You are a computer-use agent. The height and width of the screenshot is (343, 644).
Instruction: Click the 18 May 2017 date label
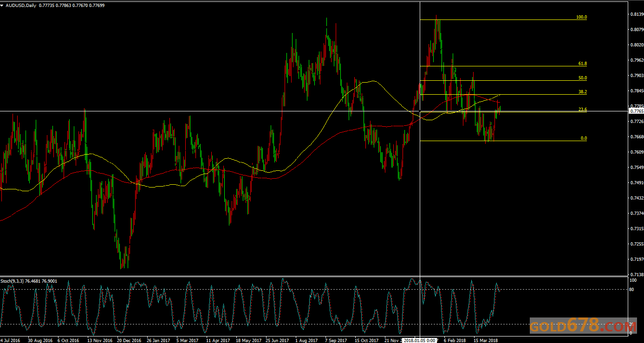pos(248,340)
